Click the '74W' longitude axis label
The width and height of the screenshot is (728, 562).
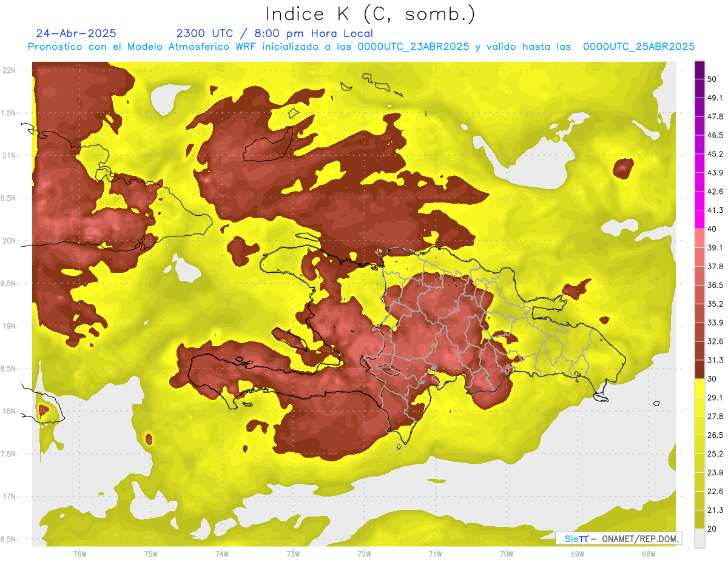coord(221,554)
